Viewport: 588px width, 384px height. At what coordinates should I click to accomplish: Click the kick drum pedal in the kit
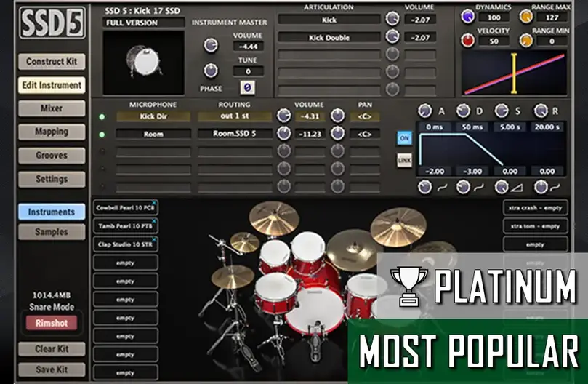coord(315,343)
